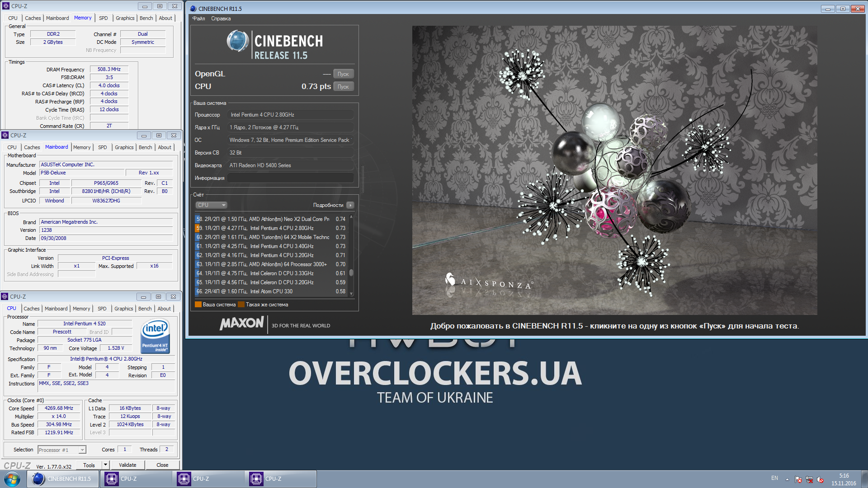Open the disconnected network tray icon

tap(809, 479)
